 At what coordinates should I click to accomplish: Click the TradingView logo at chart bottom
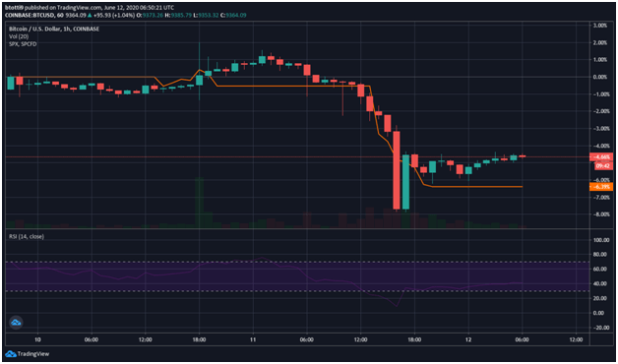[x=28, y=353]
